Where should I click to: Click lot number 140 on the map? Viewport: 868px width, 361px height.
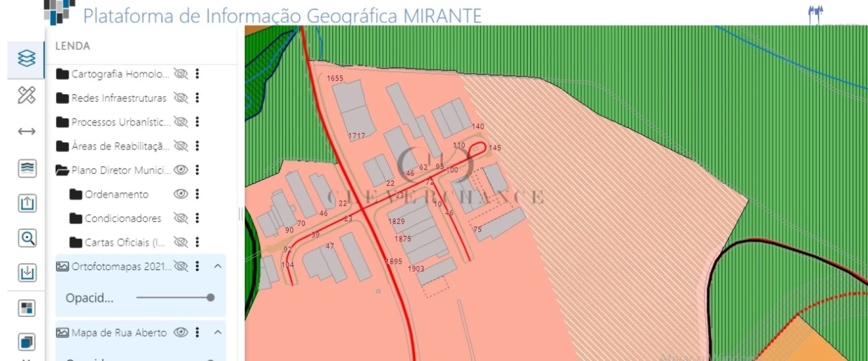pos(478,126)
